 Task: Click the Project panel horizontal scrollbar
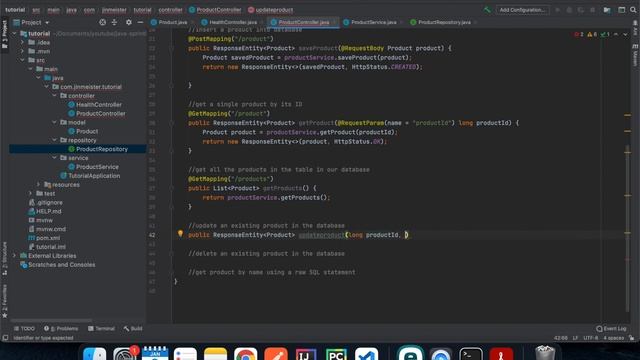[51, 320]
